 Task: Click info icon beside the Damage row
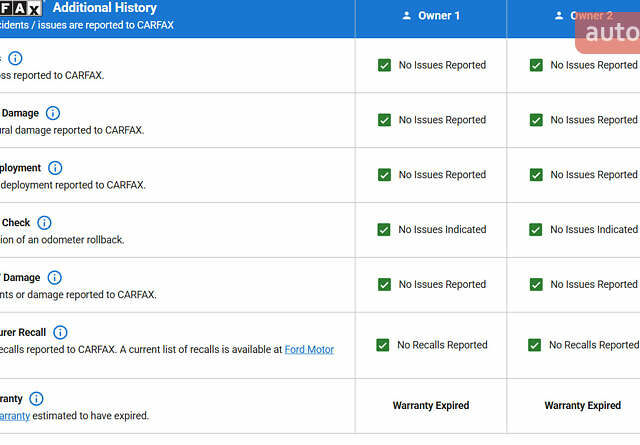point(53,113)
